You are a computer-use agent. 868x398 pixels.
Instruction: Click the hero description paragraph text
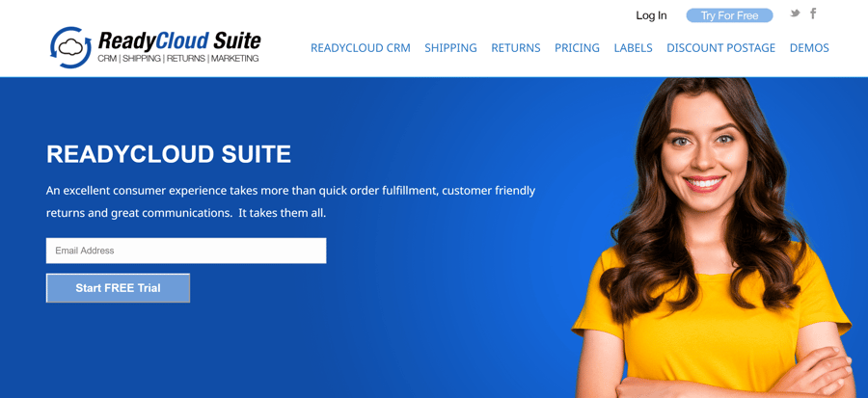[x=290, y=201]
